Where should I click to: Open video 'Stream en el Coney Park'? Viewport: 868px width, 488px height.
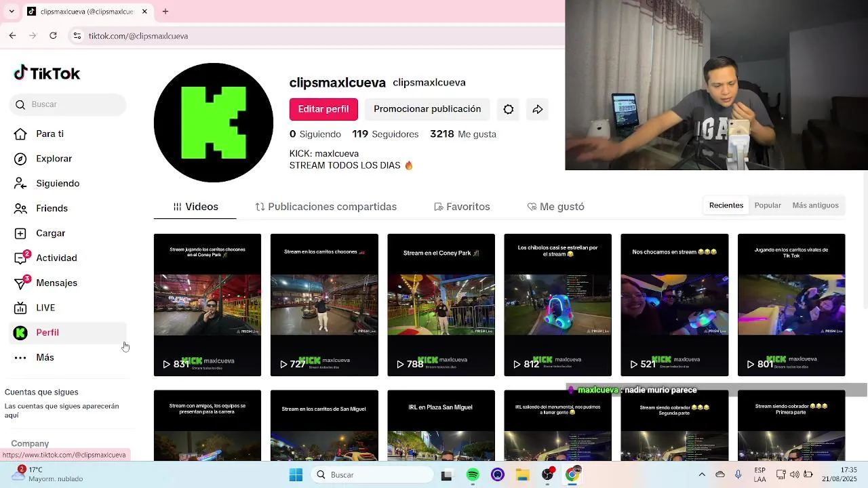pyautogui.click(x=441, y=305)
